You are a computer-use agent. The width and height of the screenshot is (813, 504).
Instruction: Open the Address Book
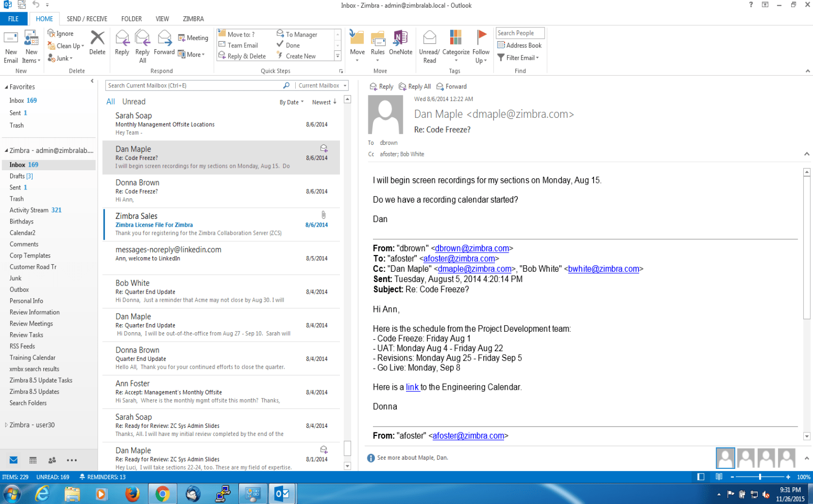(519, 45)
